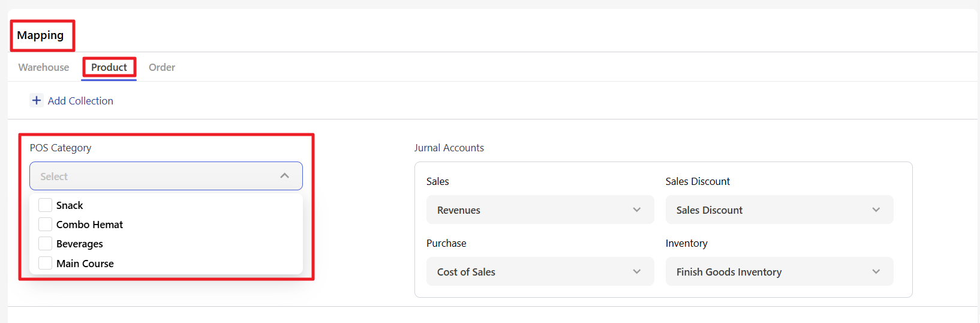Select the Main Course checkbox

pos(45,263)
